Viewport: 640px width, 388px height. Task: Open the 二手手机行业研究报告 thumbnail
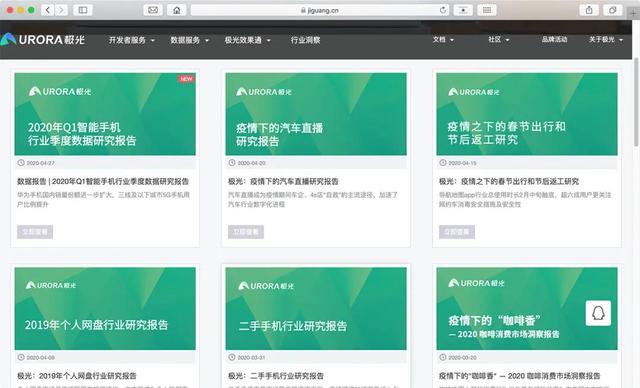(x=316, y=308)
